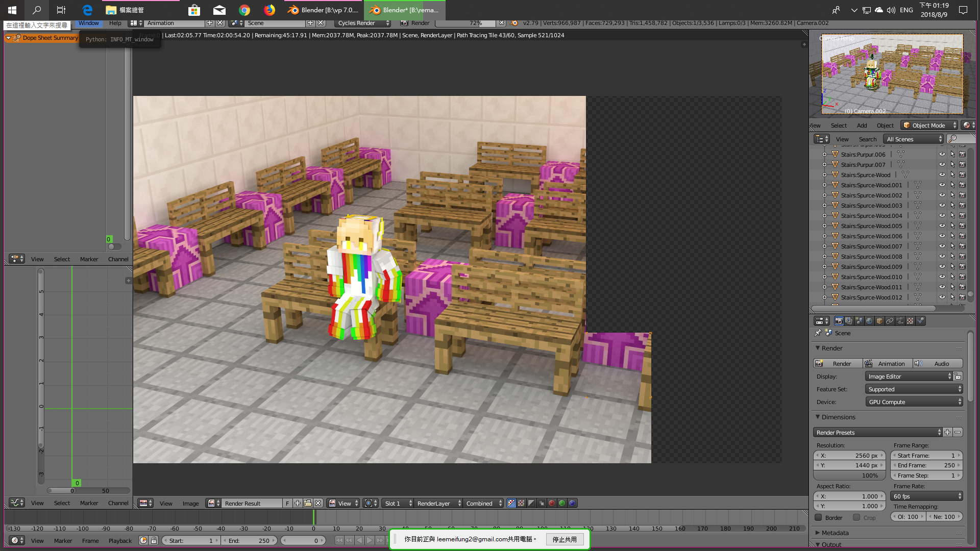Enable the Border render checkbox
Screen dimensions: 980x551
click(x=819, y=518)
